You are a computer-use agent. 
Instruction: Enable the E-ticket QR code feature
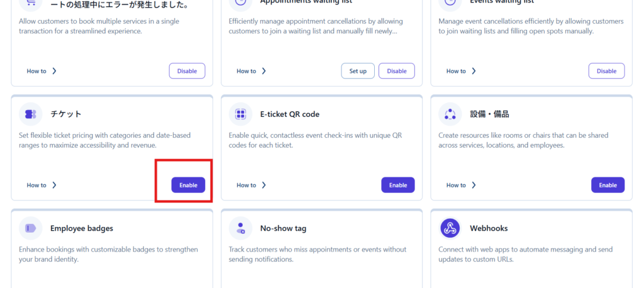(398, 185)
